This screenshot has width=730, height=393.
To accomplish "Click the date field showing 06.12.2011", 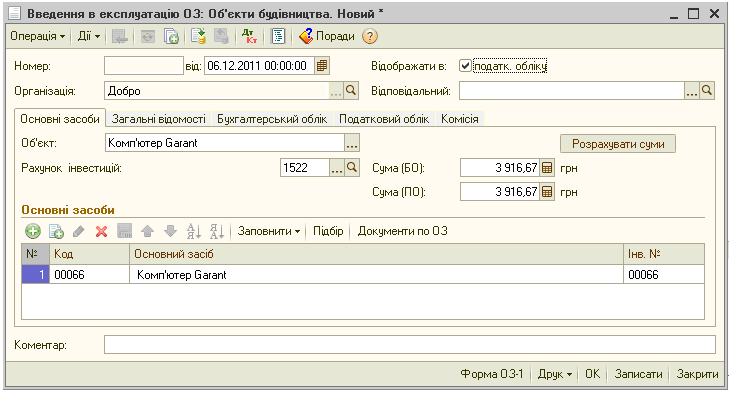I will pos(259,66).
